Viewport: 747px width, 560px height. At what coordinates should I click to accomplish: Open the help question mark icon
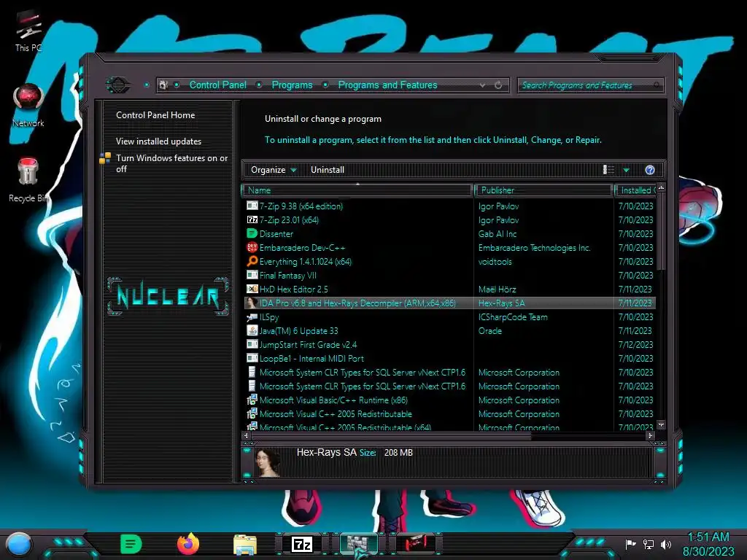click(649, 170)
